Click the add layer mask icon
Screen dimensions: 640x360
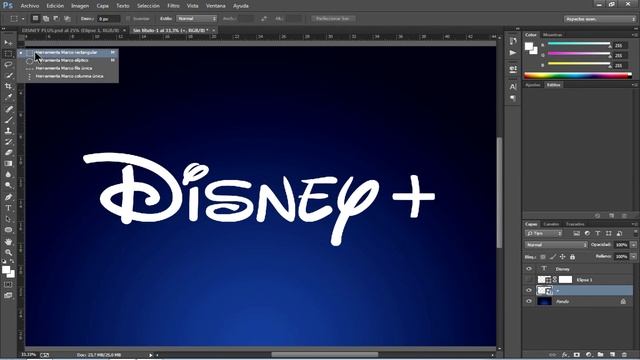click(x=577, y=355)
